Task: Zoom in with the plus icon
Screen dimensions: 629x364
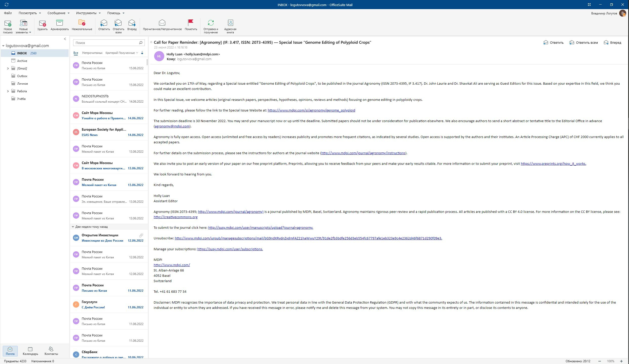Action: point(621,361)
